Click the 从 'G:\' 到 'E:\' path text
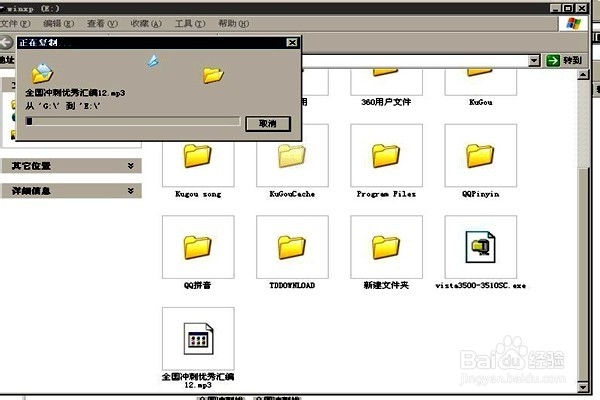The width and height of the screenshot is (600, 400). point(63,106)
